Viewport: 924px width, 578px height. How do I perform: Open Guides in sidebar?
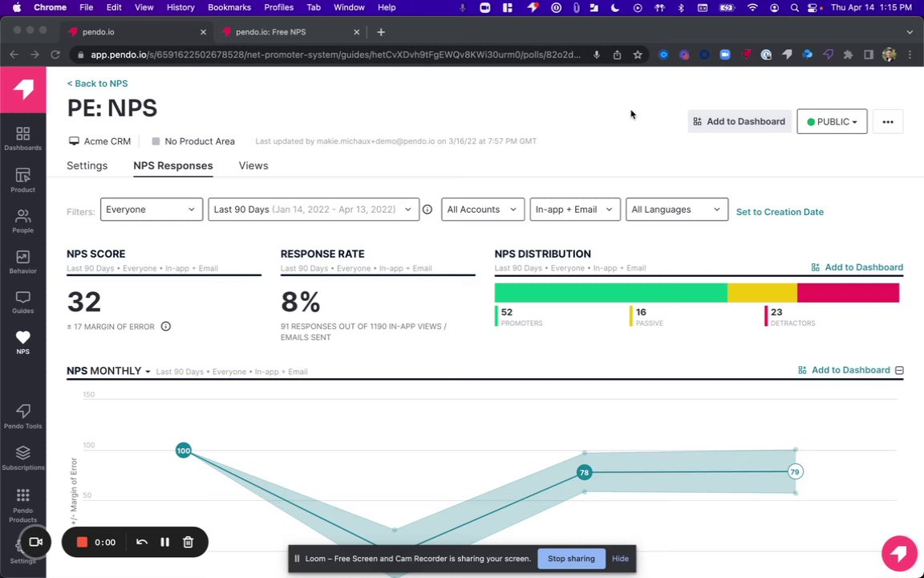pyautogui.click(x=22, y=302)
